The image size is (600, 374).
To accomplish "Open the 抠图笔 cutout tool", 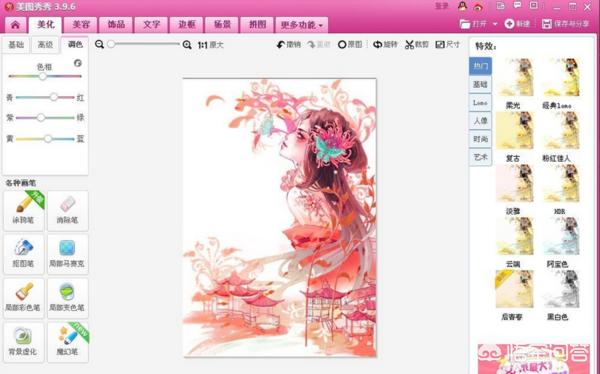I will pos(24,254).
